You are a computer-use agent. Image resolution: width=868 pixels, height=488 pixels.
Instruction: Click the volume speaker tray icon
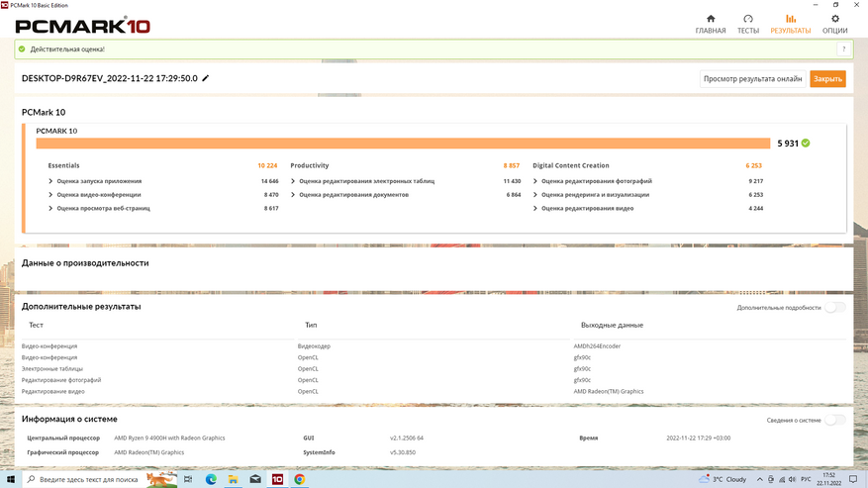(x=792, y=480)
